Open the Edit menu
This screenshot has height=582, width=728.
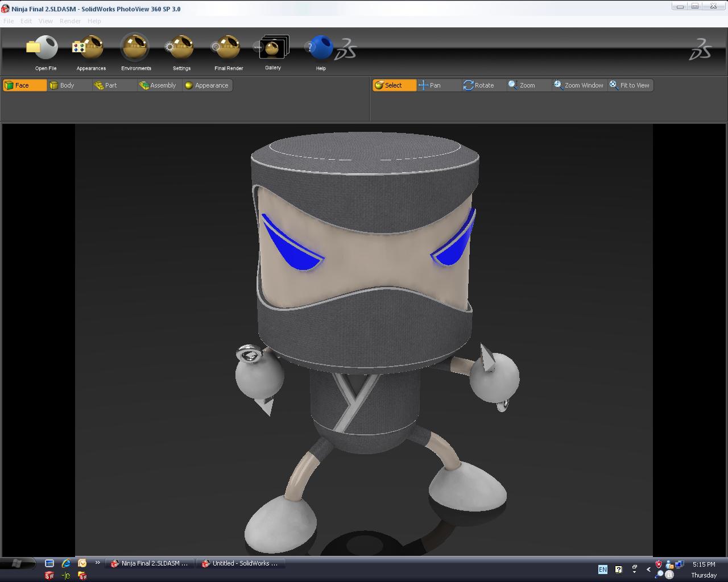26,21
